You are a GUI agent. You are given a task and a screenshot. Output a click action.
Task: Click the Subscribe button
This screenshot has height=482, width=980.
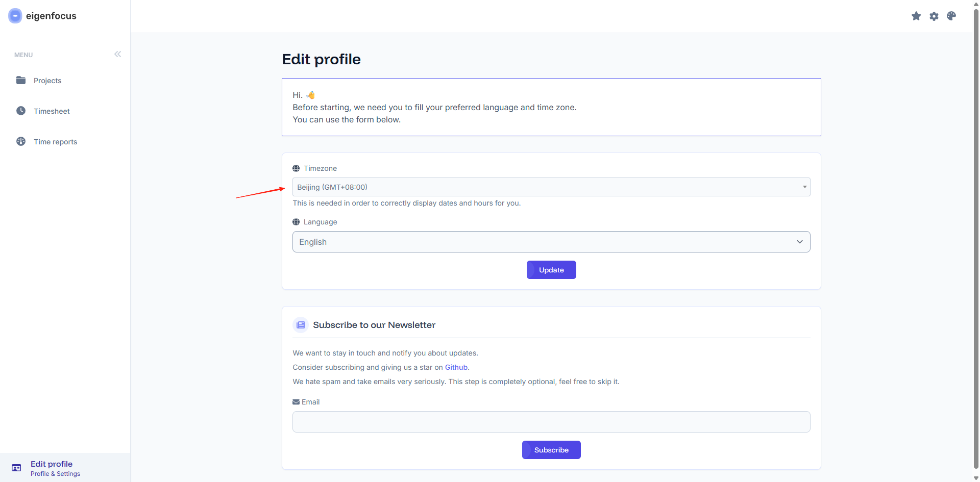pyautogui.click(x=551, y=450)
